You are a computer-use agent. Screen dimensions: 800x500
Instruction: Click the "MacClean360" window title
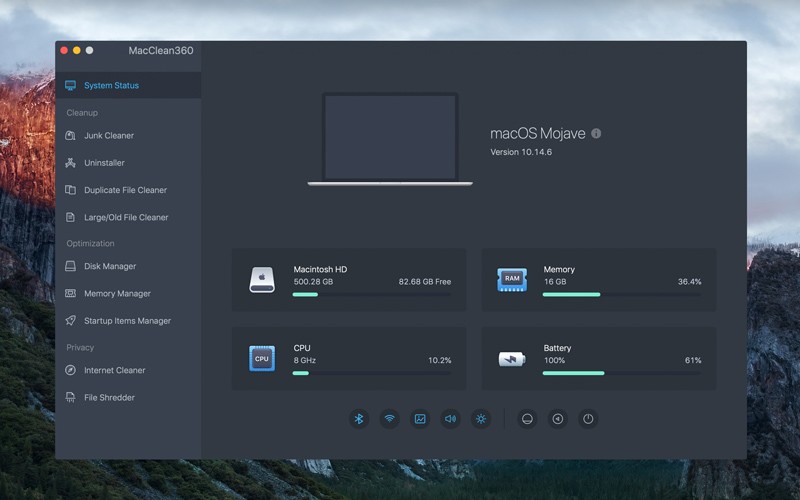coord(161,51)
